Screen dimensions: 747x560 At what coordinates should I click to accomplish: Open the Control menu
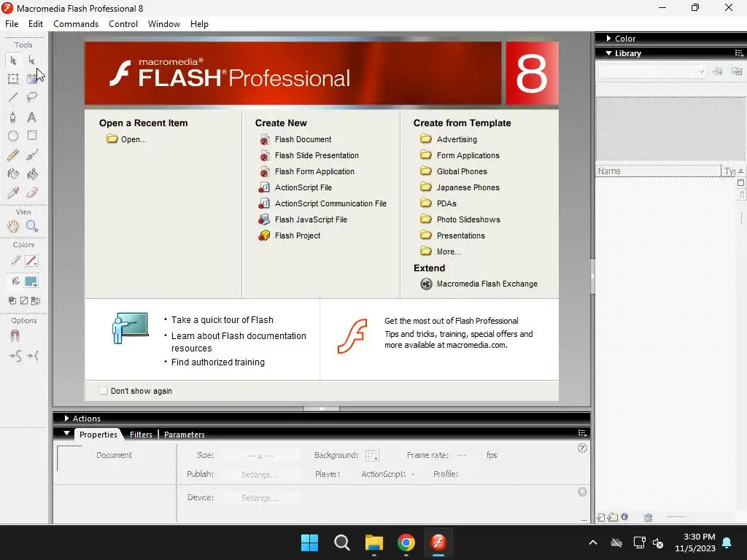(123, 24)
